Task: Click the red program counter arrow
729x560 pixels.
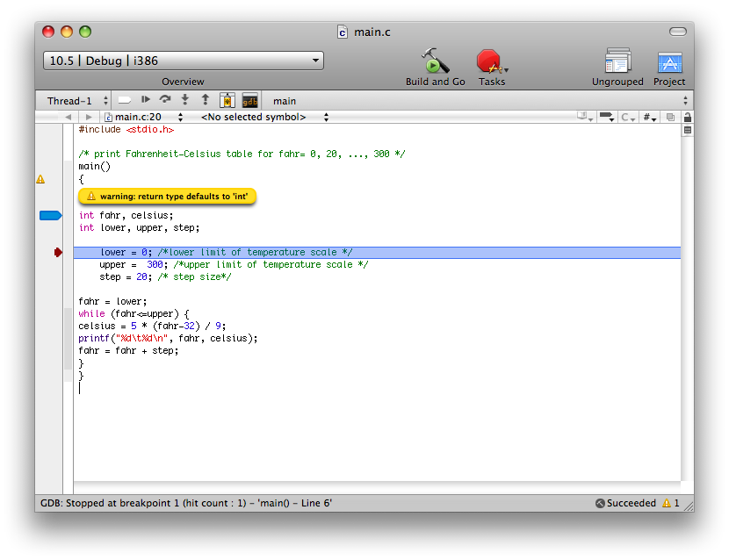Action: click(58, 252)
